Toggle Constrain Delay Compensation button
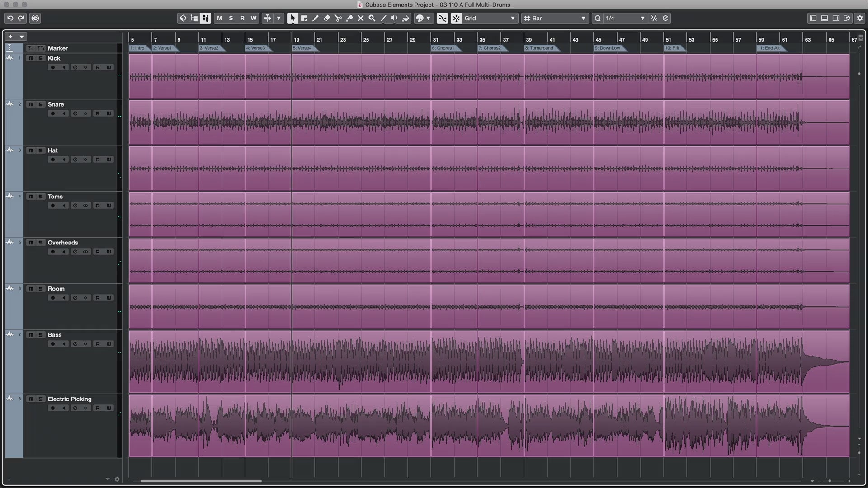The image size is (868, 488). (35, 18)
